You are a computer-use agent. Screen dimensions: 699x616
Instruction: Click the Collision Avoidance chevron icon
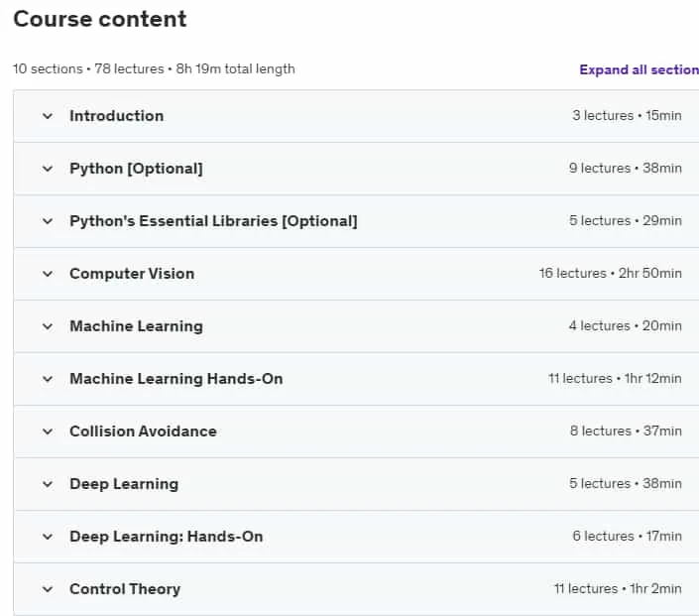tap(48, 431)
